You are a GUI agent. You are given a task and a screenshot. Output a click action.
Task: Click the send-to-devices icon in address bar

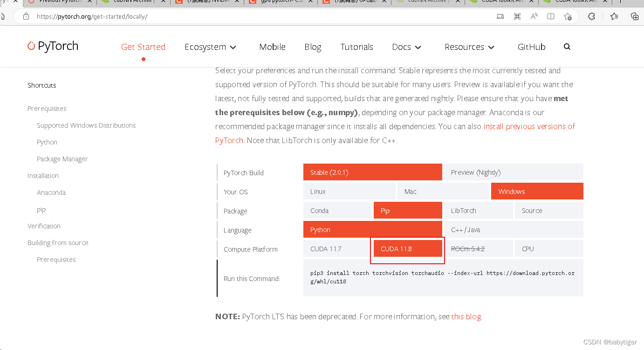point(500,16)
